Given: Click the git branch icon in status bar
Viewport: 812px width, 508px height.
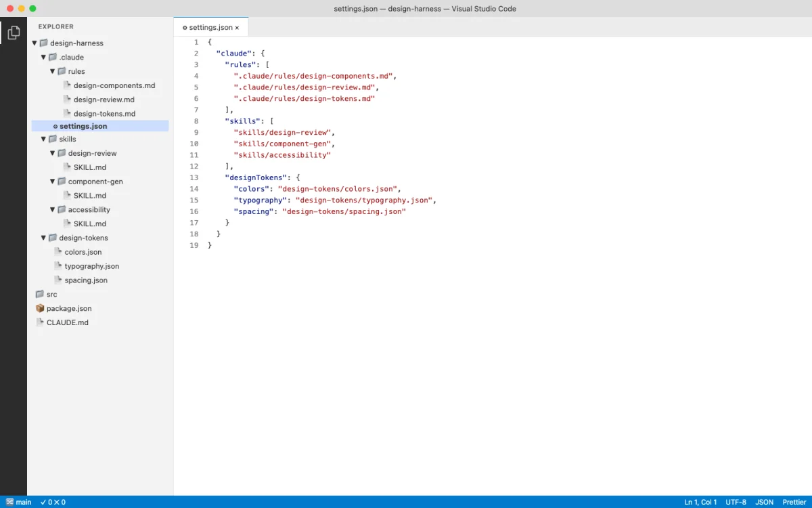Looking at the screenshot, I should click(9, 502).
